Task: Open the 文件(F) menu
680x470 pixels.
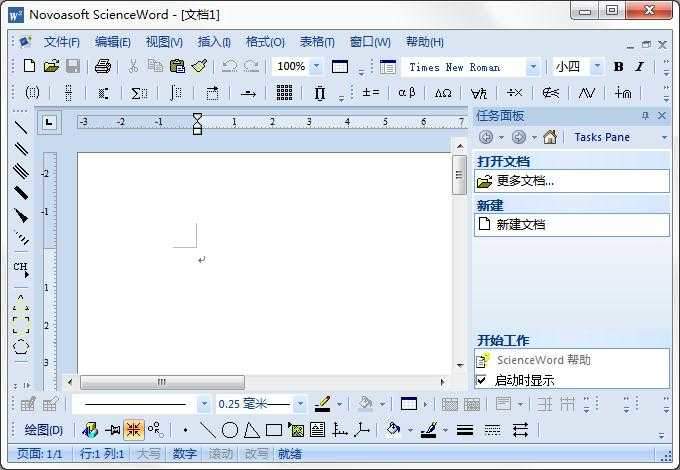Action: tap(61, 42)
